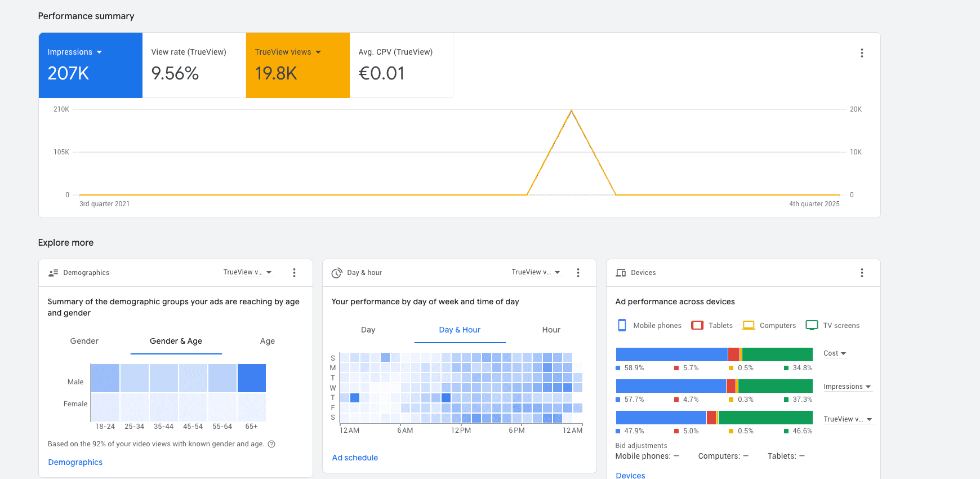Select the Avg. CPV (TrueView) scorecard
The height and width of the screenshot is (479, 980).
pyautogui.click(x=401, y=65)
